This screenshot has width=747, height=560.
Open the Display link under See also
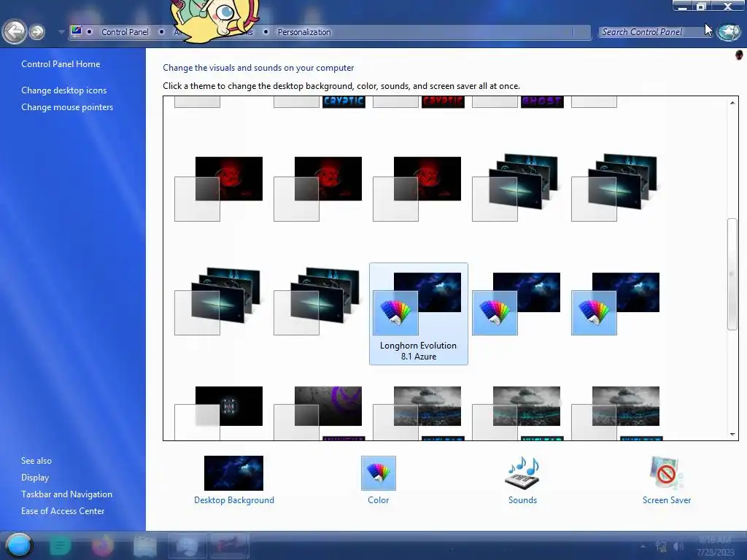click(x=35, y=477)
